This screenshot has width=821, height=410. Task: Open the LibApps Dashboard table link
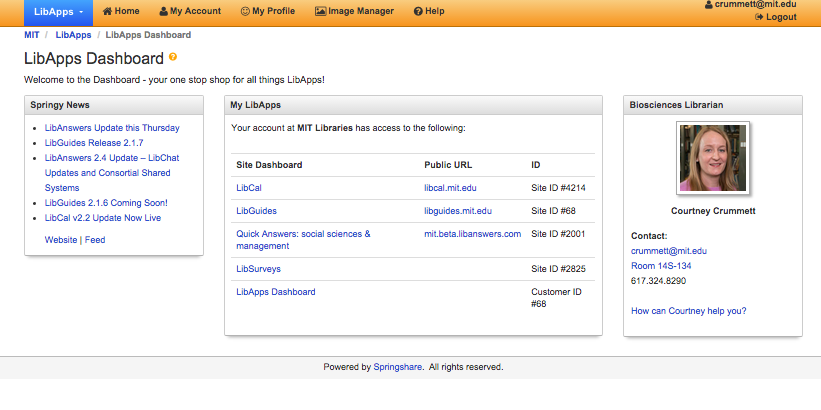pos(276,292)
